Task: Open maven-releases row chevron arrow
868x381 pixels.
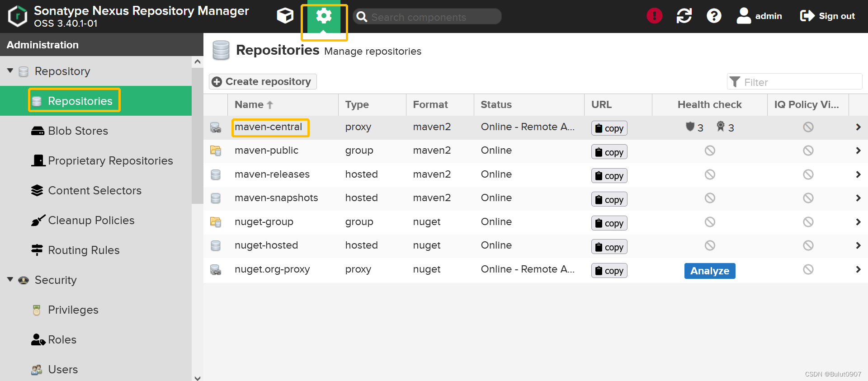Action: tap(858, 174)
